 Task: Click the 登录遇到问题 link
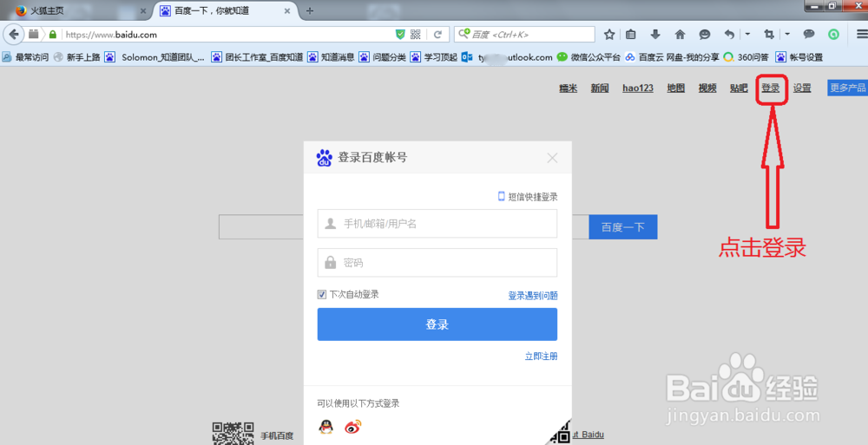[x=533, y=296]
